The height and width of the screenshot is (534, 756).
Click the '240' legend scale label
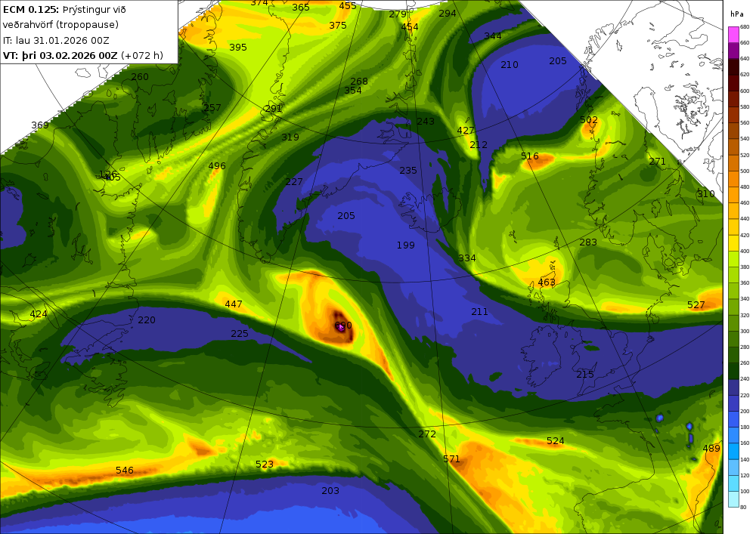point(745,379)
